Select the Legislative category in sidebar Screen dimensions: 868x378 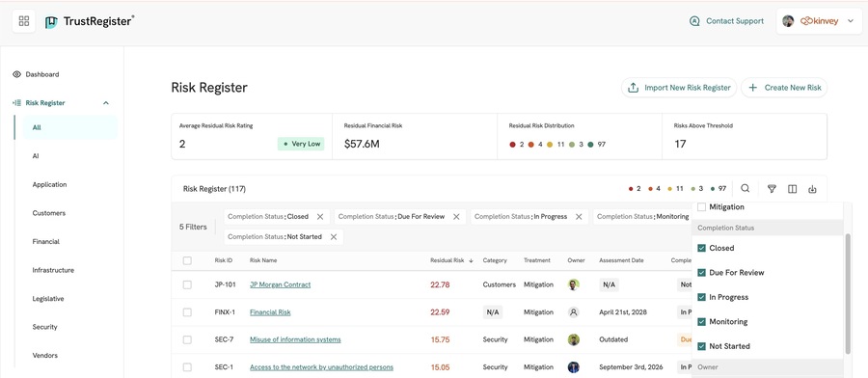(x=48, y=299)
